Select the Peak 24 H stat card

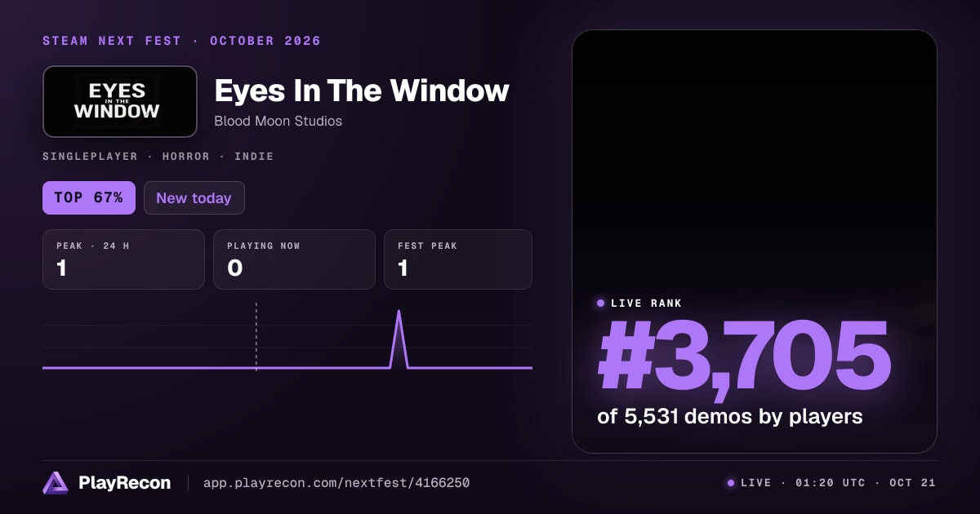point(123,259)
